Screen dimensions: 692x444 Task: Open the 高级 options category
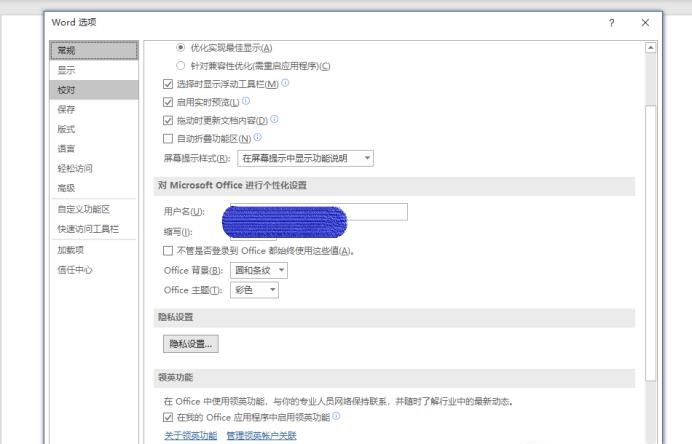point(94,188)
